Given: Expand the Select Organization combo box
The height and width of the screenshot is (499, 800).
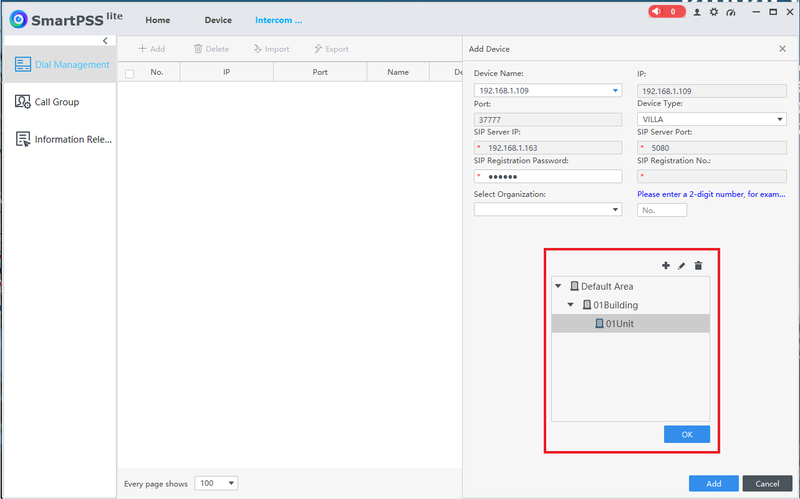Looking at the screenshot, I should (x=615, y=210).
